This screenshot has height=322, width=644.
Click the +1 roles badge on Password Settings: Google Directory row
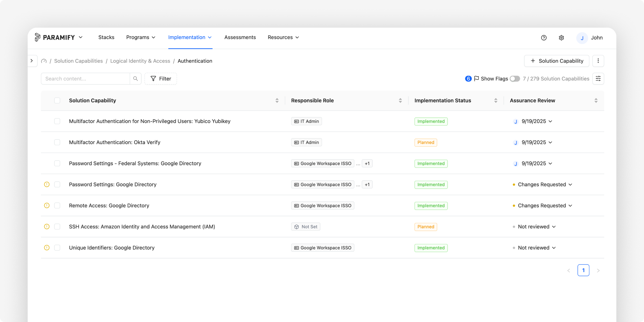pyautogui.click(x=367, y=185)
